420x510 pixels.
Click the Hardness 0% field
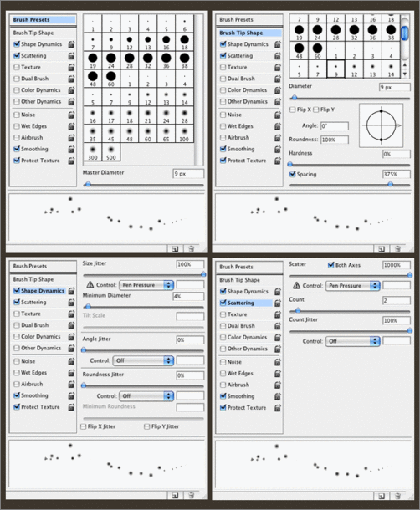[x=397, y=154]
